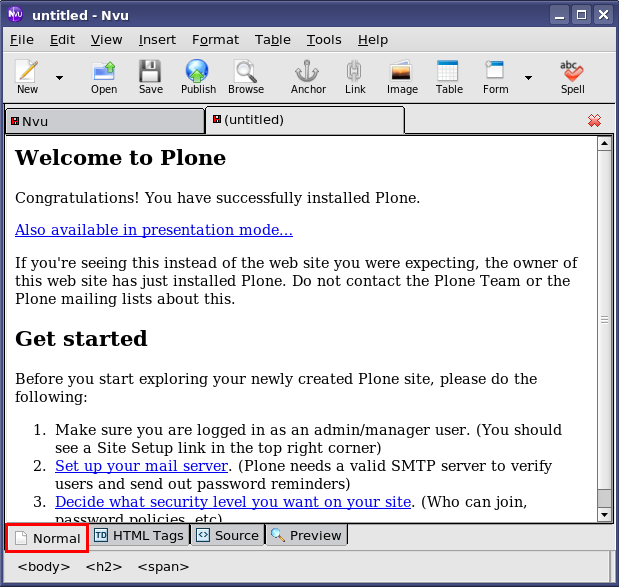Close the current tab with red X

tap(594, 120)
